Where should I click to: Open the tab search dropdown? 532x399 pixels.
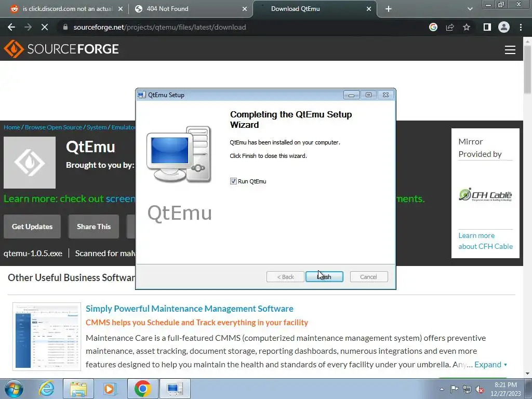[x=470, y=9]
